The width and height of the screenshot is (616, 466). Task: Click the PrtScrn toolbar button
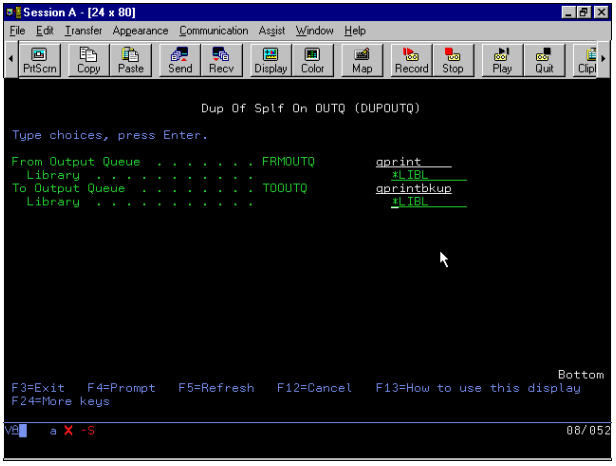tap(39, 60)
